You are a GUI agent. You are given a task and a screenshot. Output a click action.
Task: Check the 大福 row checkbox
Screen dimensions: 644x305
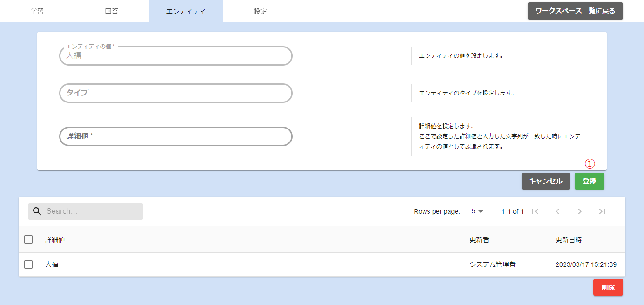pos(28,264)
